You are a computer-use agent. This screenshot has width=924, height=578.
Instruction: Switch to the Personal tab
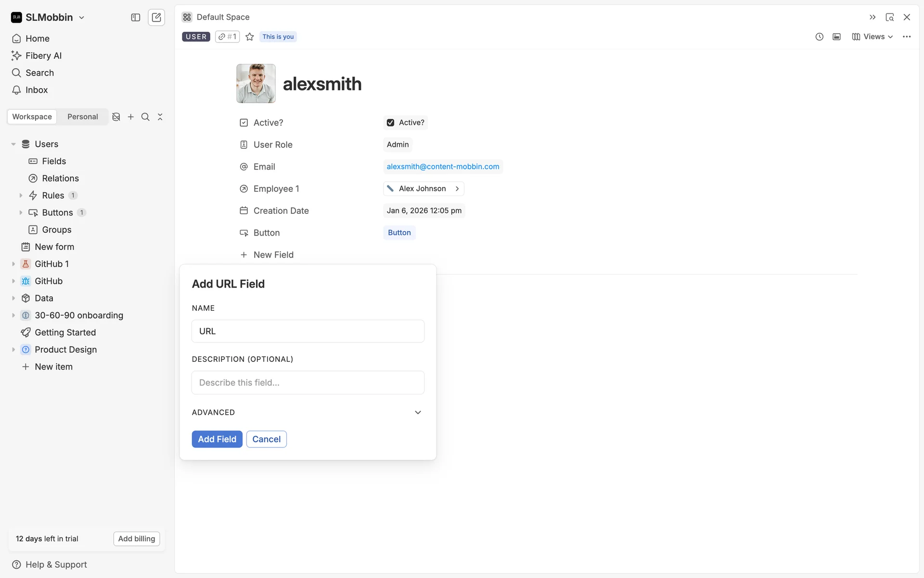click(x=82, y=117)
